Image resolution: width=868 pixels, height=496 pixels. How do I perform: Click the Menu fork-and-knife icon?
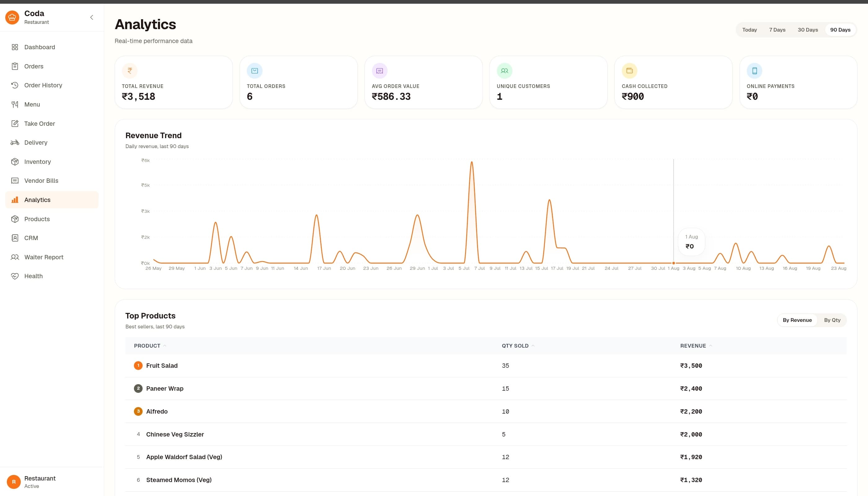click(15, 104)
